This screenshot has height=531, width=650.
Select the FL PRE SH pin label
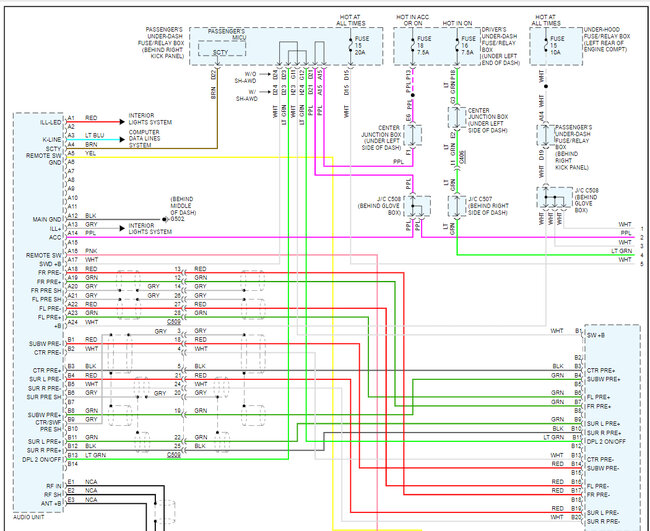click(x=46, y=299)
